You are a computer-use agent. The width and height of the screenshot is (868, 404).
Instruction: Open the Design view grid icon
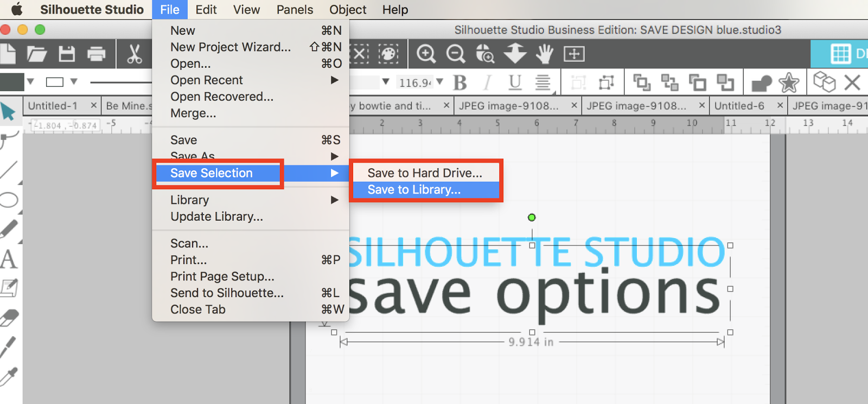pos(841,54)
